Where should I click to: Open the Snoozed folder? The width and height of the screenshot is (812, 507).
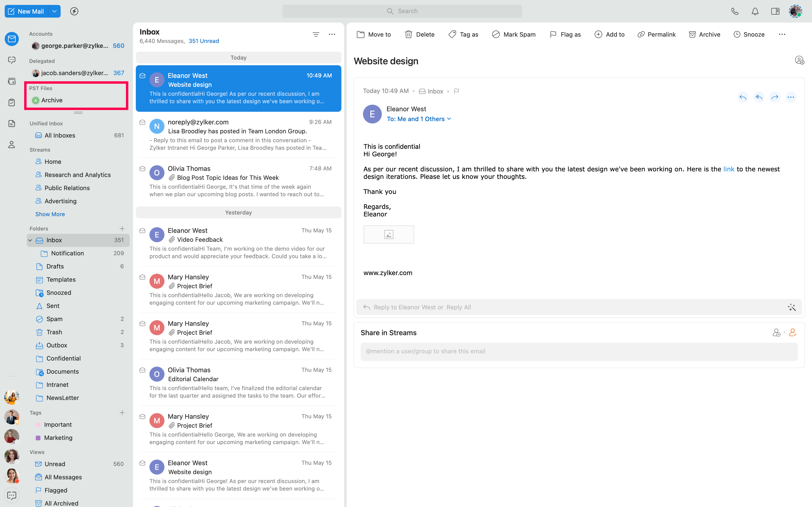coord(59,292)
